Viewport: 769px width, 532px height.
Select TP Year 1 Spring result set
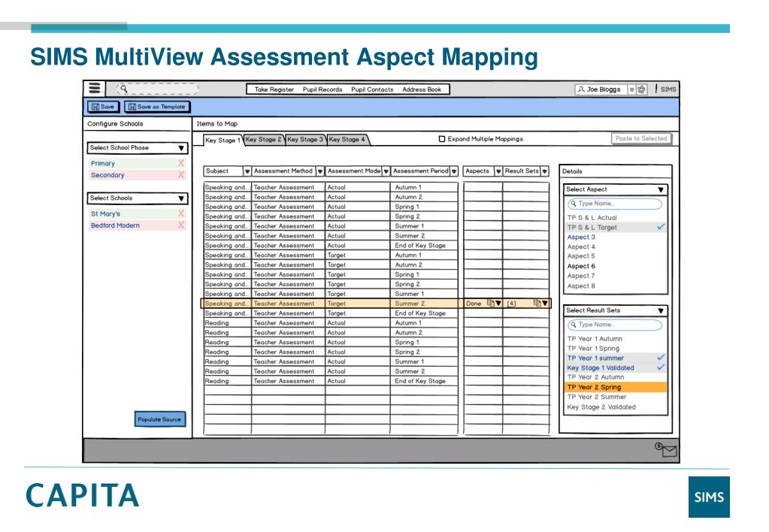tap(593, 348)
